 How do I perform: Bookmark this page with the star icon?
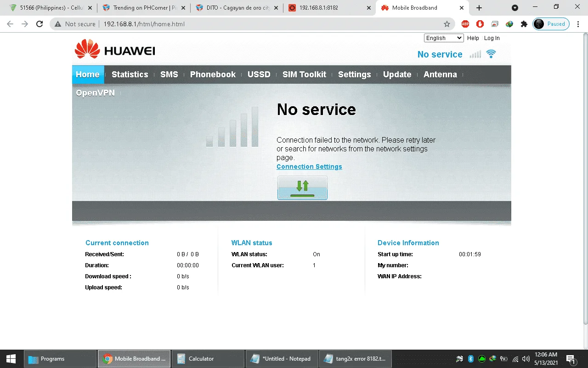[447, 24]
